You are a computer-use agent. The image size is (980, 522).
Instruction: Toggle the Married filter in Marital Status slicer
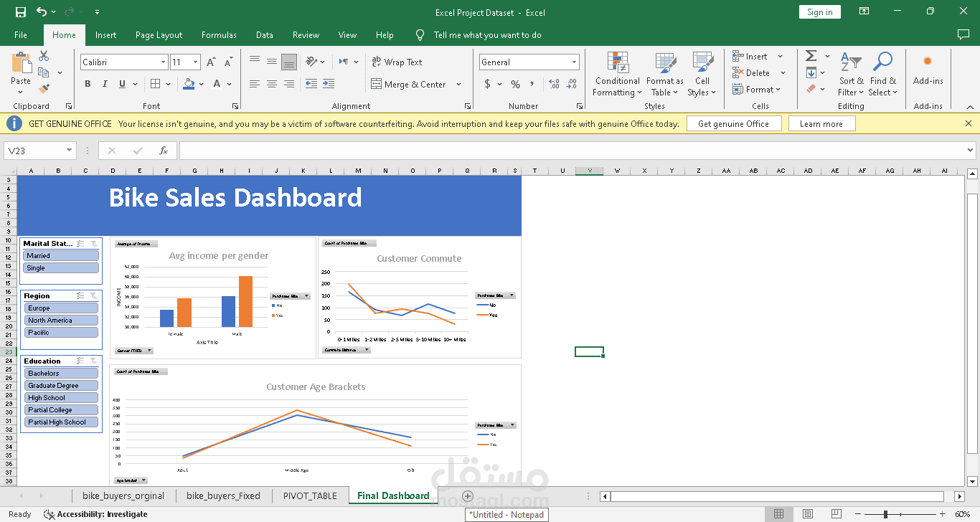[60, 255]
